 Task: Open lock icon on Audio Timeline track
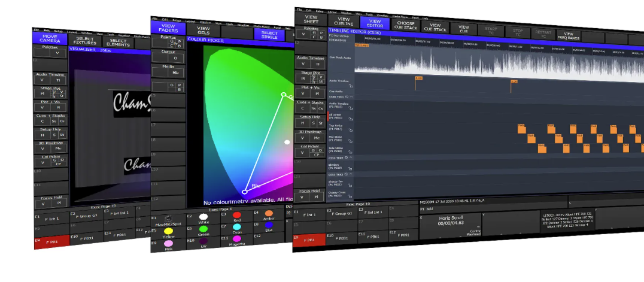[351, 86]
